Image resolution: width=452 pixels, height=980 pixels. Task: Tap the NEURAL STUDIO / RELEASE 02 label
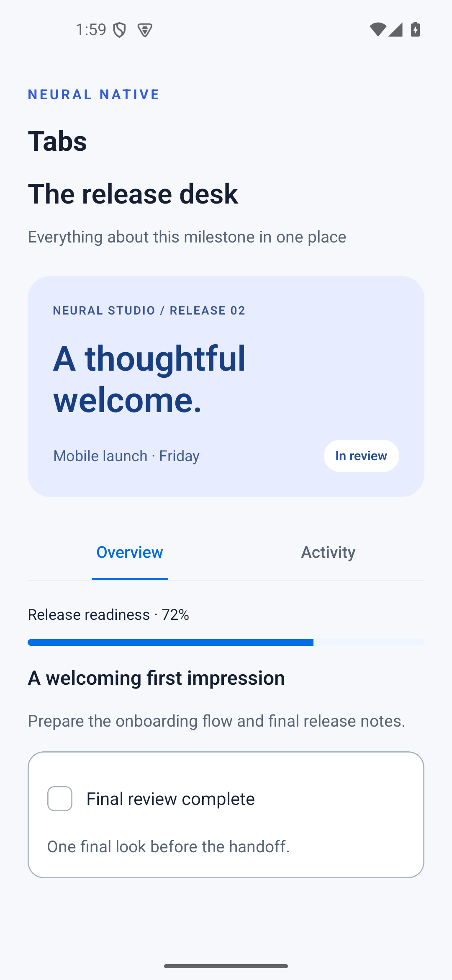[x=149, y=311]
